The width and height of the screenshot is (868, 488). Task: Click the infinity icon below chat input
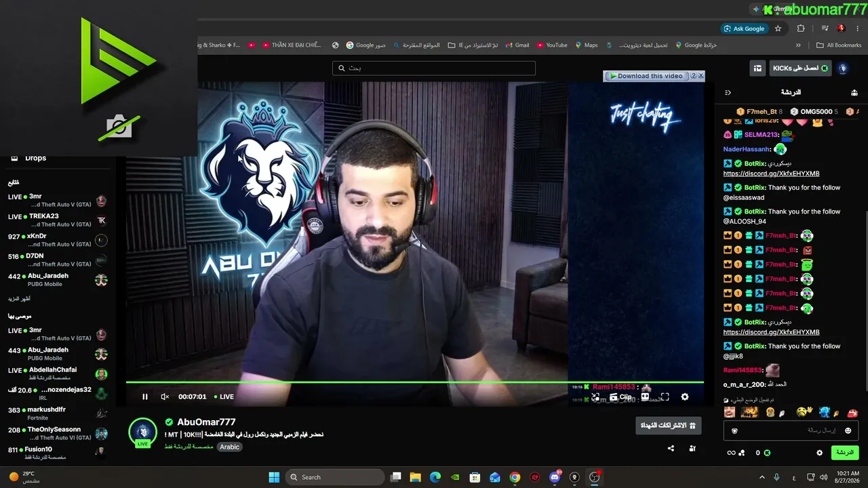click(x=731, y=453)
